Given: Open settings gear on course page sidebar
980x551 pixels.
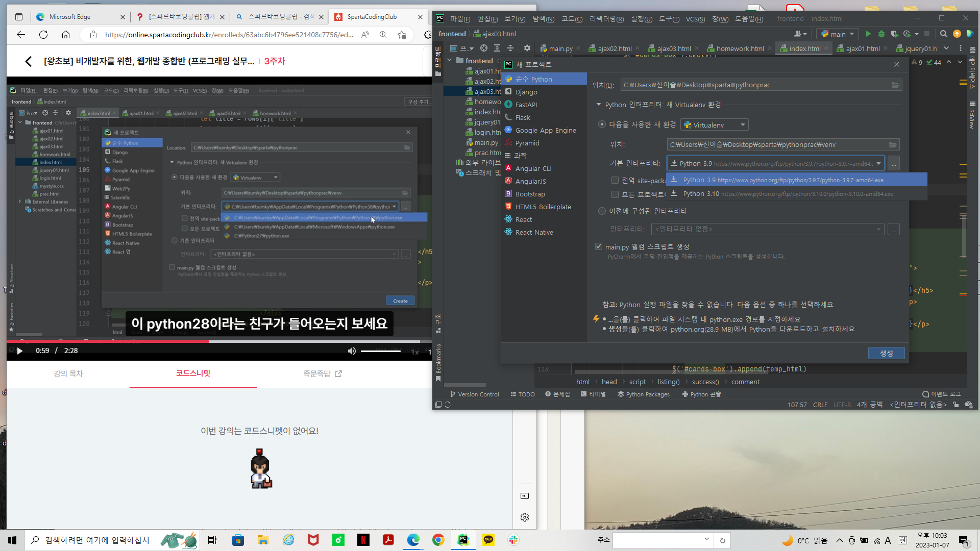Looking at the screenshot, I should [525, 517].
